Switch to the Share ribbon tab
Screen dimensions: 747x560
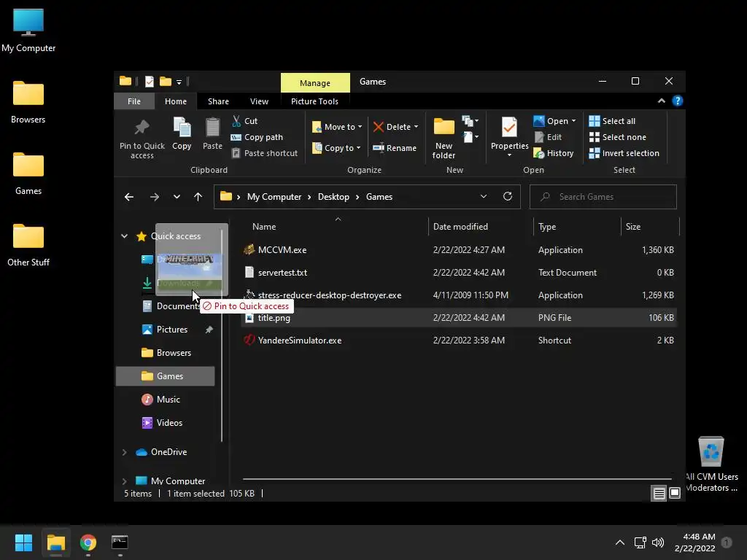tap(218, 101)
